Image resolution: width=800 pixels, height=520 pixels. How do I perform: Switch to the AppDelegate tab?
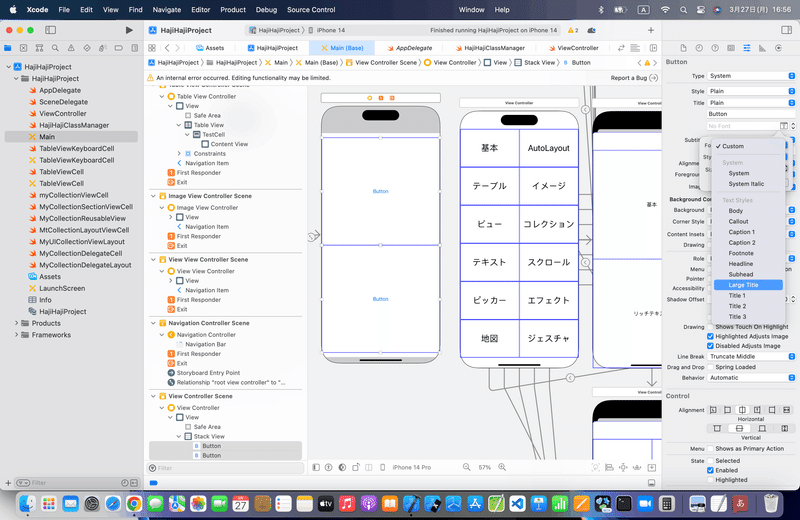tap(409, 48)
